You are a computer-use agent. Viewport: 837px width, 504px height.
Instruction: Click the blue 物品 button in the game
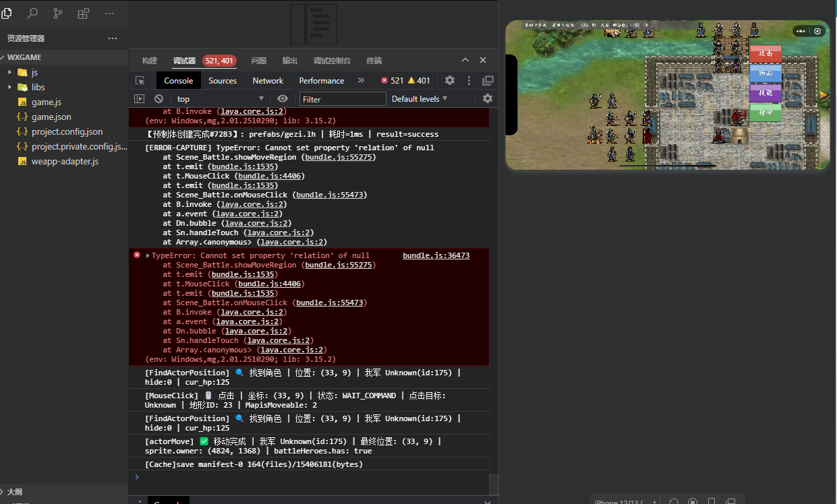(766, 73)
